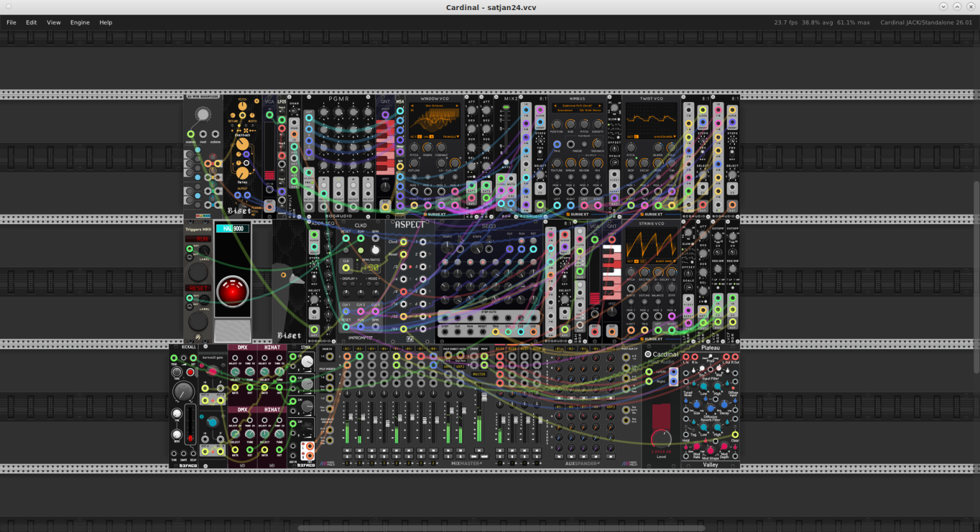Click the Cardinal Host Audio Left input jack

649,371
